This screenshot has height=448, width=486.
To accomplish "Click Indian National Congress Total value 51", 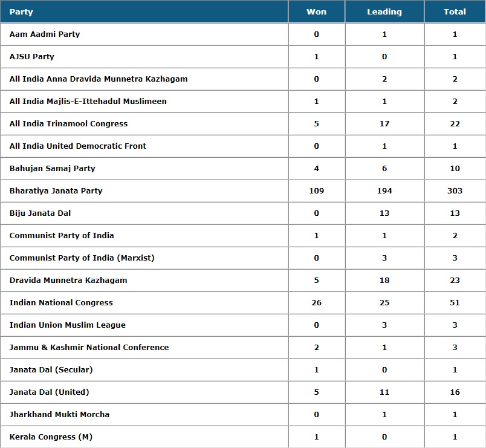I will (x=455, y=302).
